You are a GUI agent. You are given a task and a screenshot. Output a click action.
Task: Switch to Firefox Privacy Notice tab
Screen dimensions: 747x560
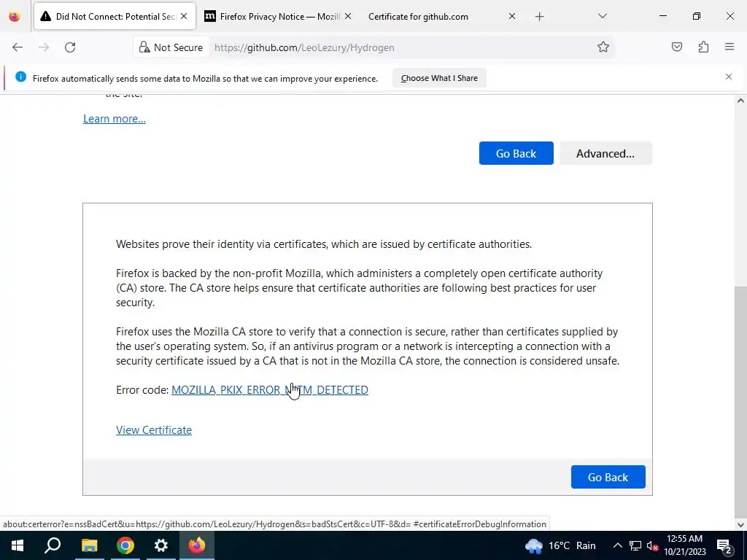pyautogui.click(x=278, y=16)
